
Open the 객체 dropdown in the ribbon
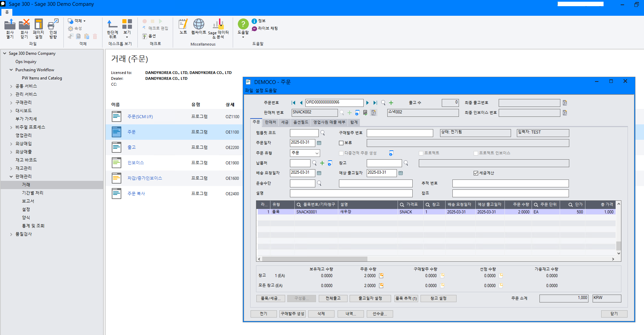pos(76,21)
